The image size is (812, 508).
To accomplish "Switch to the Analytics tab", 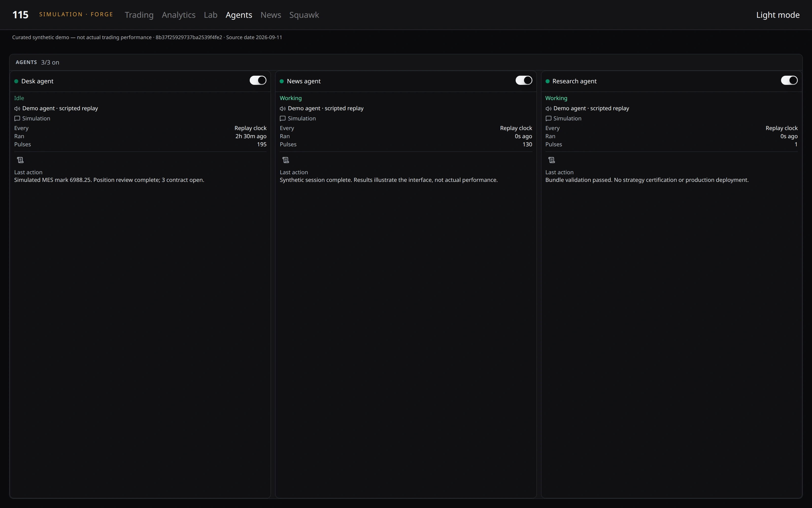I will [178, 15].
